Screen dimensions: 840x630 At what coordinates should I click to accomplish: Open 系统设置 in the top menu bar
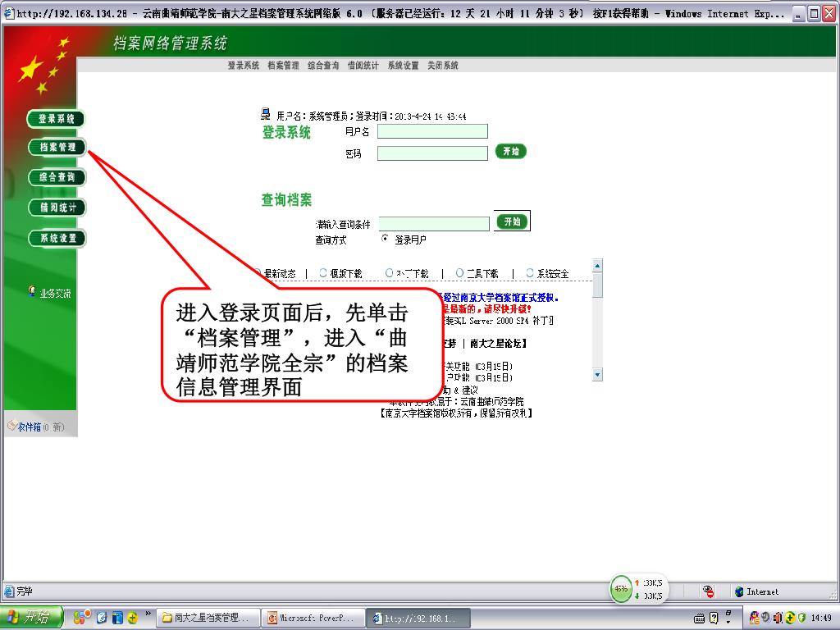coord(404,66)
